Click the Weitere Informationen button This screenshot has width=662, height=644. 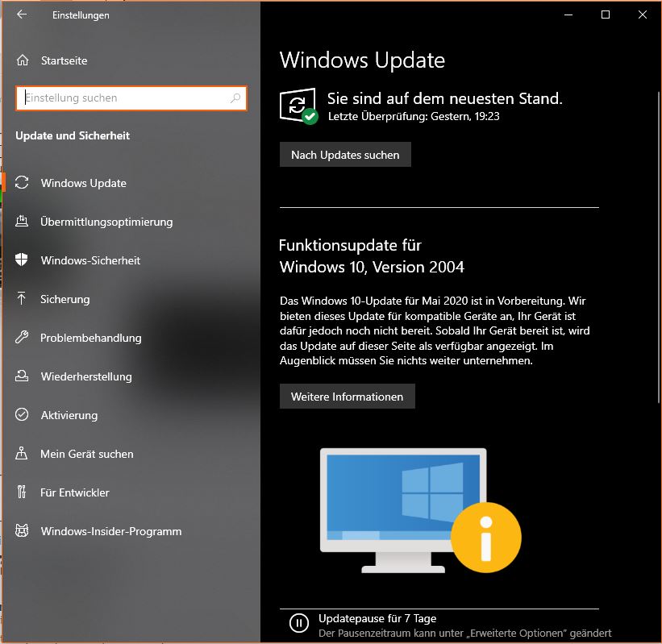click(x=347, y=397)
